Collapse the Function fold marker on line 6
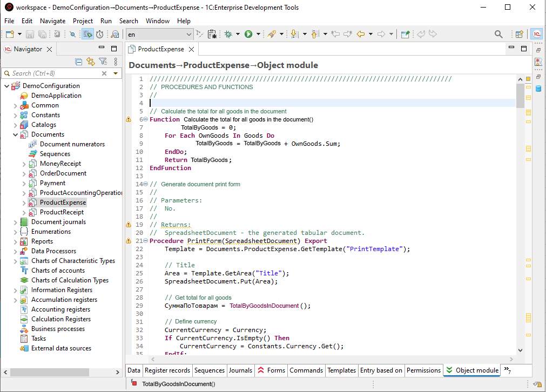546x392 pixels. pyautogui.click(x=145, y=119)
